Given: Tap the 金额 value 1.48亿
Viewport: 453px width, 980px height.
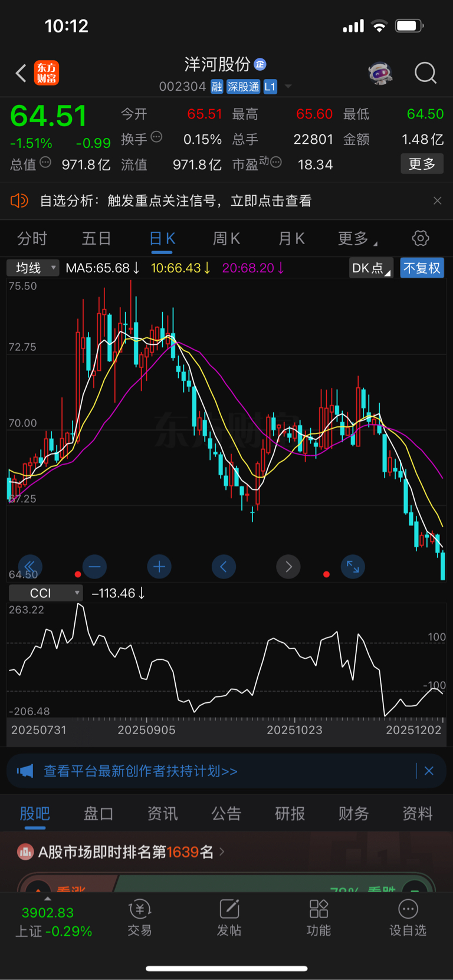Looking at the screenshot, I should point(422,139).
